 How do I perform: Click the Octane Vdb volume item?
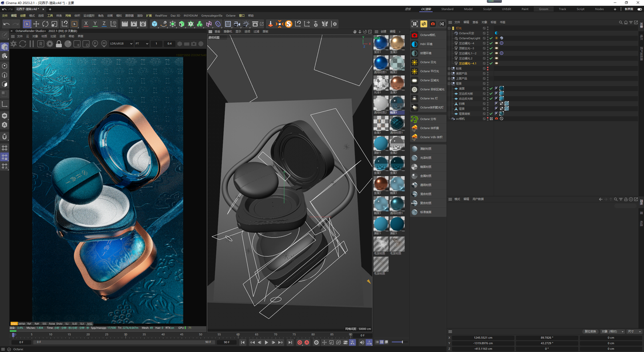pyautogui.click(x=428, y=137)
